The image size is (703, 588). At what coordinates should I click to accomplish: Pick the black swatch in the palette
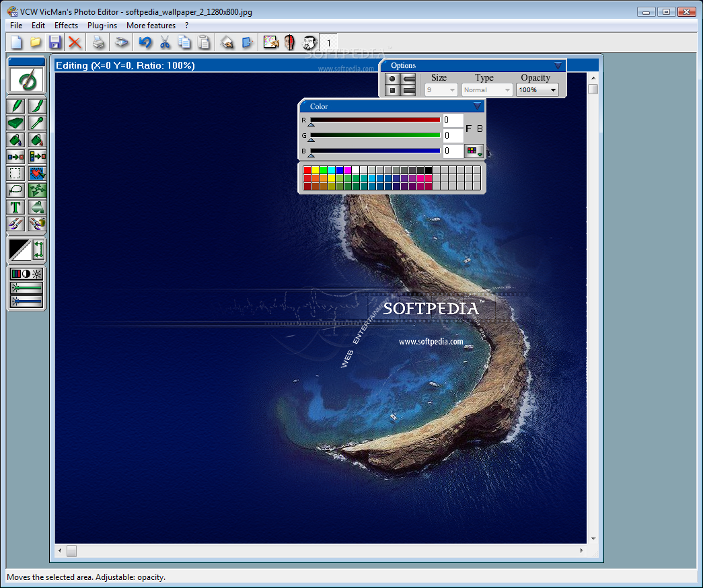point(429,170)
